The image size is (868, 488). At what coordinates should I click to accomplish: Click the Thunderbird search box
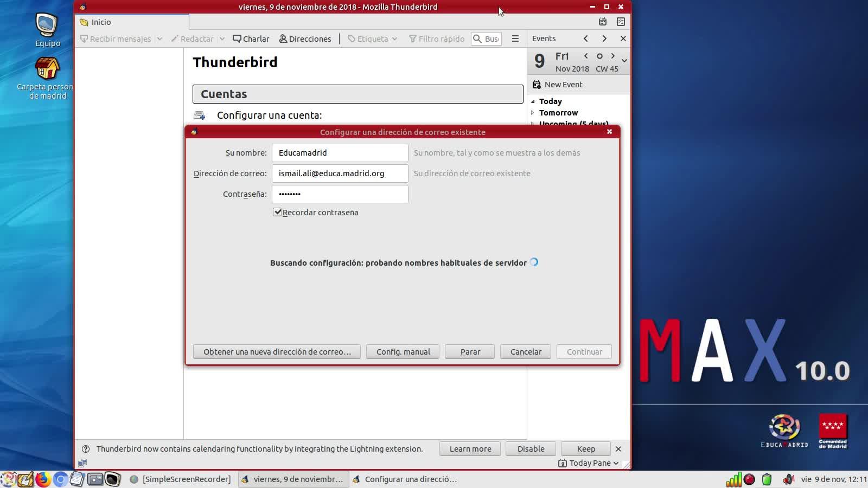pyautogui.click(x=487, y=39)
